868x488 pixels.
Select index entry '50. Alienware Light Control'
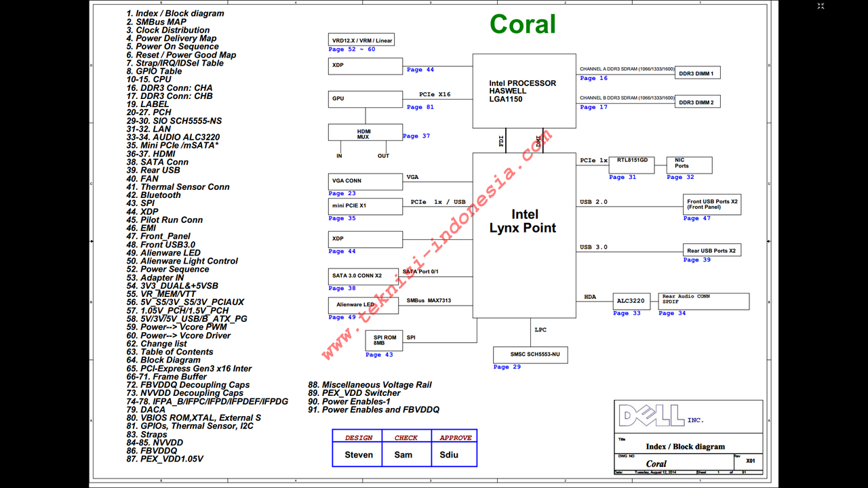182,261
